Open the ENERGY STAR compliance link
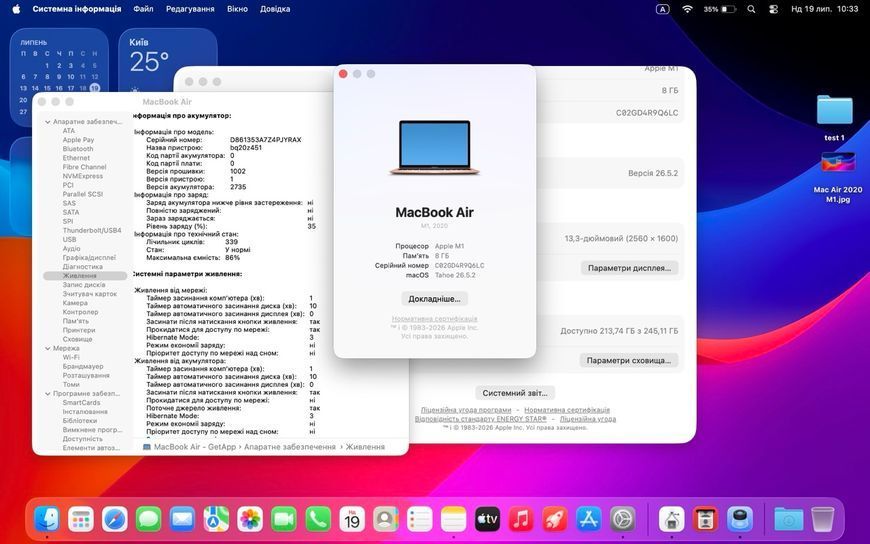870x544 pixels. pos(480,419)
